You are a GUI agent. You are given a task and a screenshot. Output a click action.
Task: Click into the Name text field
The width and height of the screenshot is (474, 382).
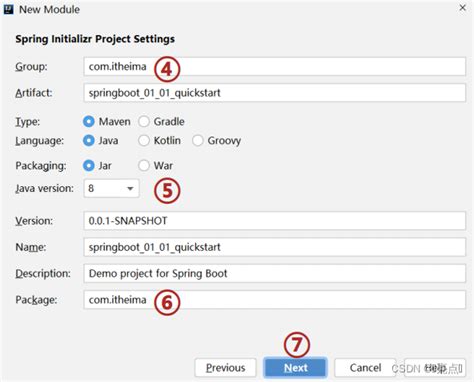coord(275,247)
